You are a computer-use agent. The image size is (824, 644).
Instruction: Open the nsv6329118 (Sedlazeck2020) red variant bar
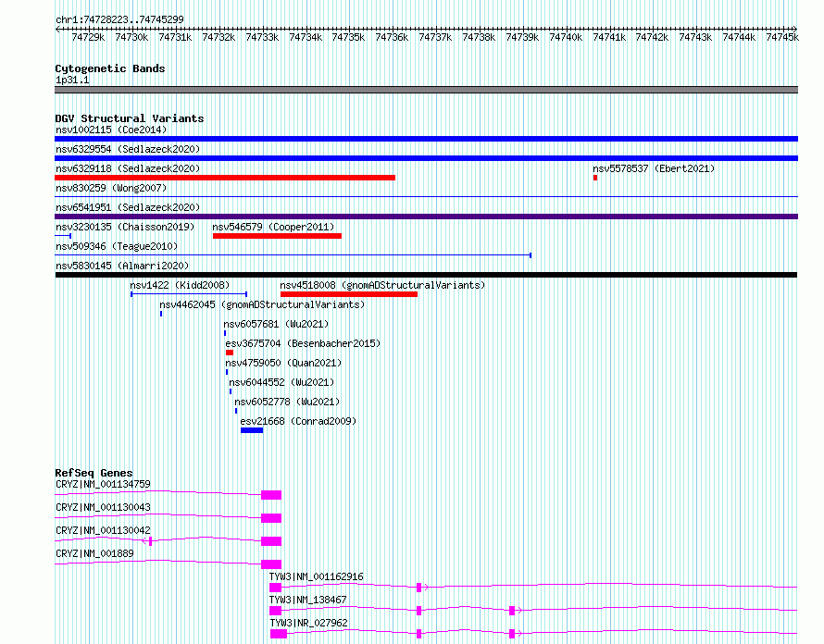(x=225, y=178)
